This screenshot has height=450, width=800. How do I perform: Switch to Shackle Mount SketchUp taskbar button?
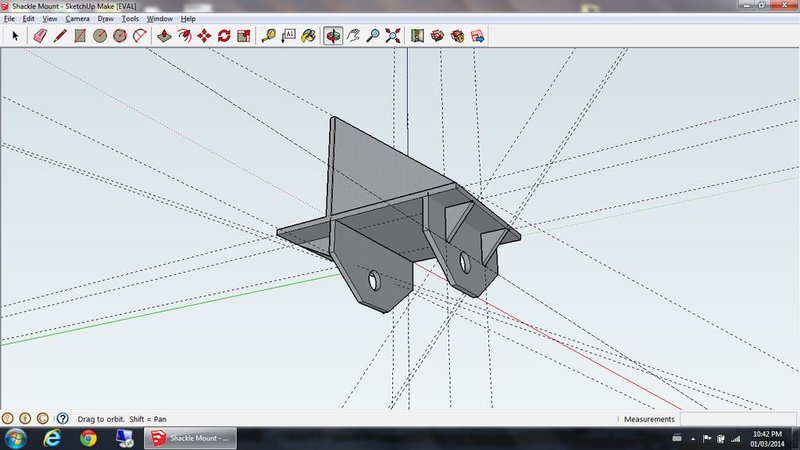(x=190, y=438)
